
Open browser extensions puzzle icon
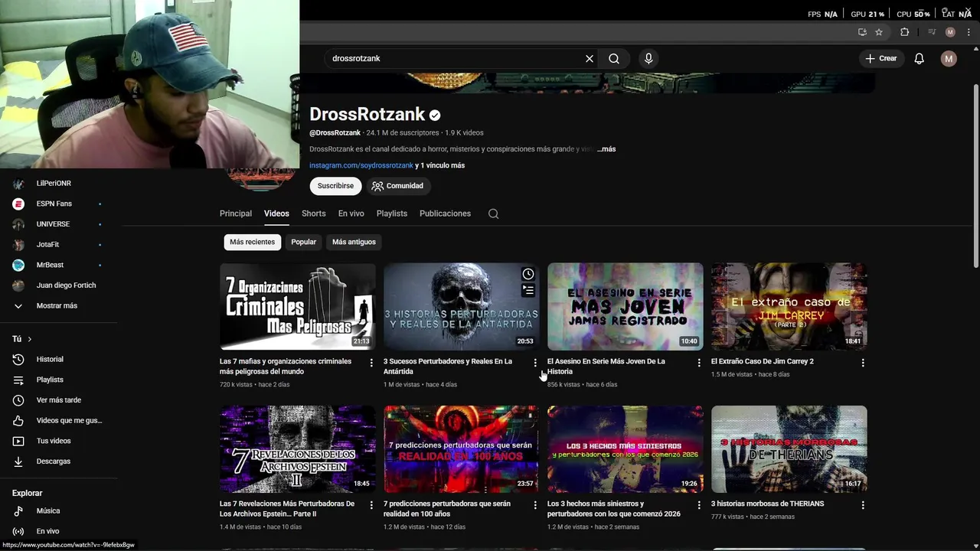[904, 32]
